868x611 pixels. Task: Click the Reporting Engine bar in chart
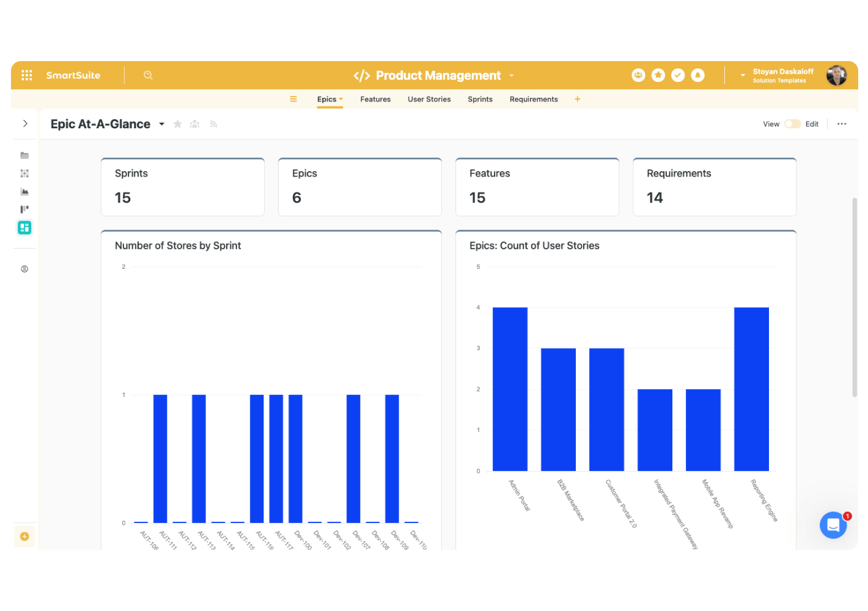click(x=751, y=389)
